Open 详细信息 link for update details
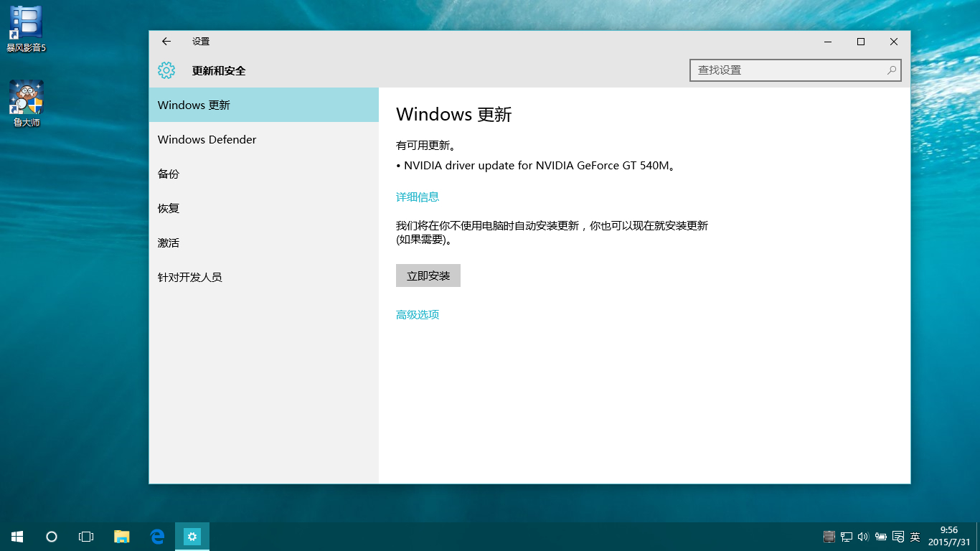 click(x=418, y=197)
